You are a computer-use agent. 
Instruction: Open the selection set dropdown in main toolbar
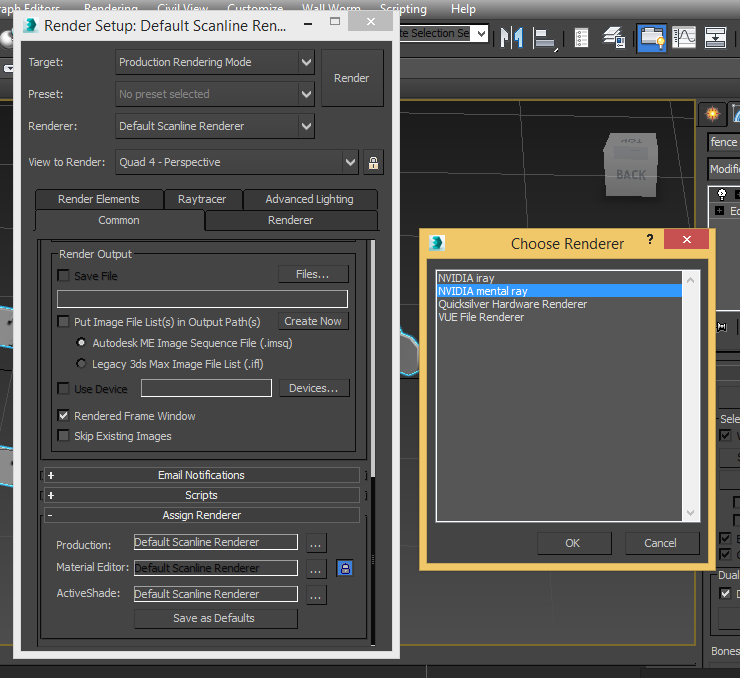[481, 33]
